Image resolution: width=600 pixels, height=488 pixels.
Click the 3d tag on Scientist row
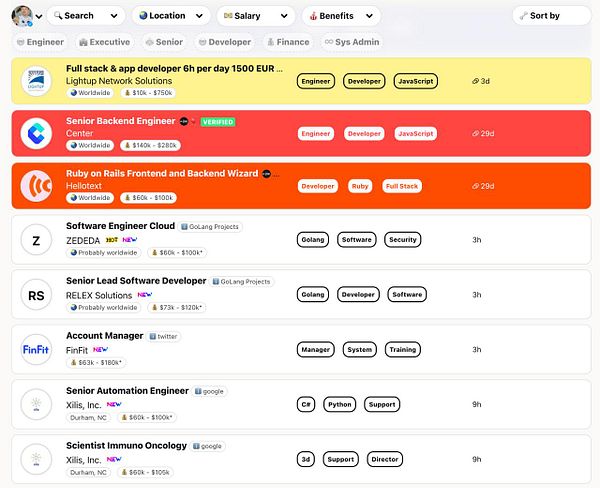click(306, 459)
